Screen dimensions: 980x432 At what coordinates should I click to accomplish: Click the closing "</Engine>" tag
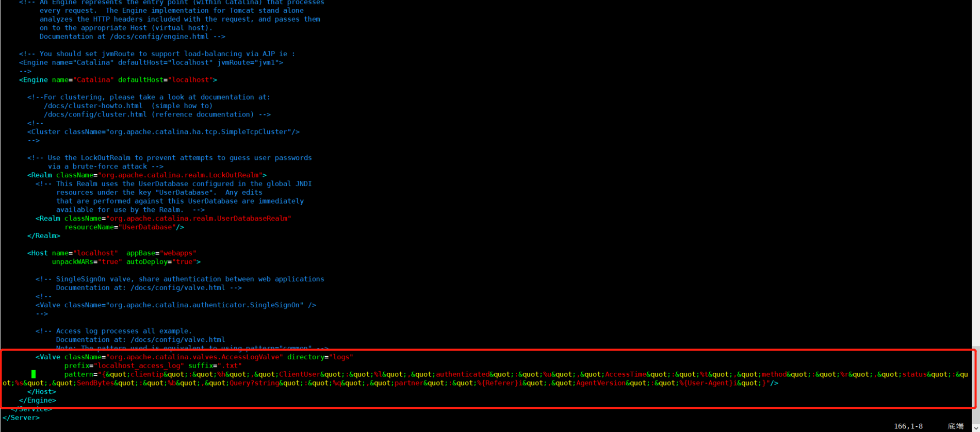[x=38, y=401]
